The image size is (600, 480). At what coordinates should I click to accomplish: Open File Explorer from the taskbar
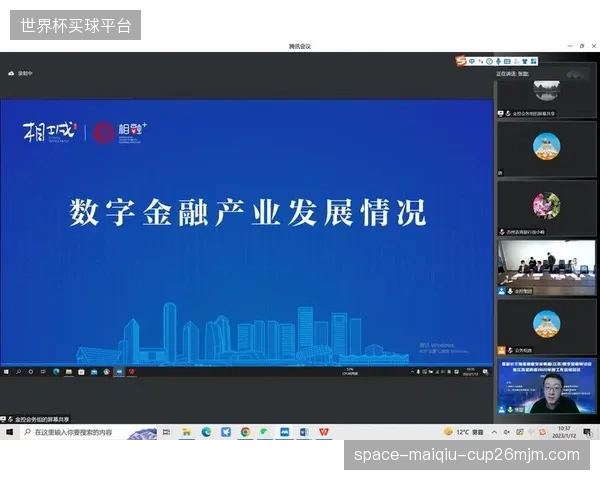pos(186,432)
